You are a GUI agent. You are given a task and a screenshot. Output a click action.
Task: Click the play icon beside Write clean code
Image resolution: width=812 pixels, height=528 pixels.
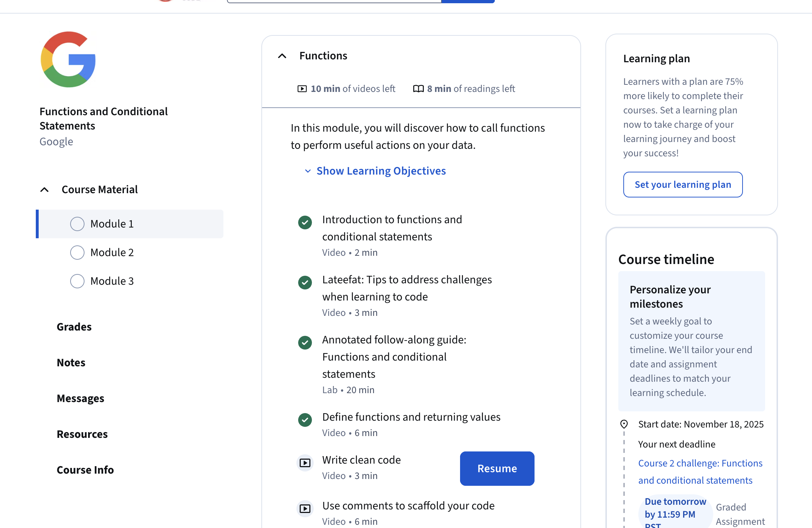305,463
